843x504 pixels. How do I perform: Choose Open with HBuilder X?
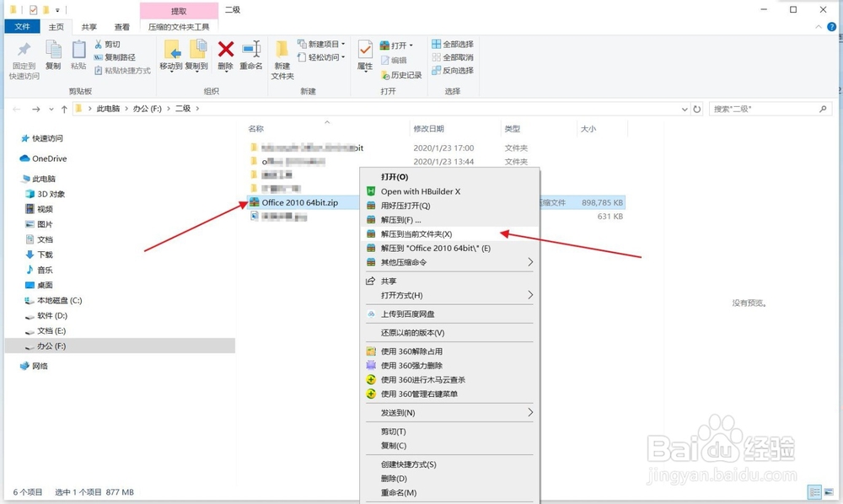449,191
